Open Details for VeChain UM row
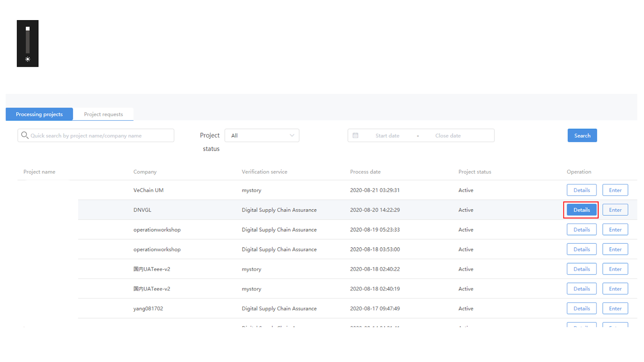The width and height of the screenshot is (644, 362). coord(582,190)
